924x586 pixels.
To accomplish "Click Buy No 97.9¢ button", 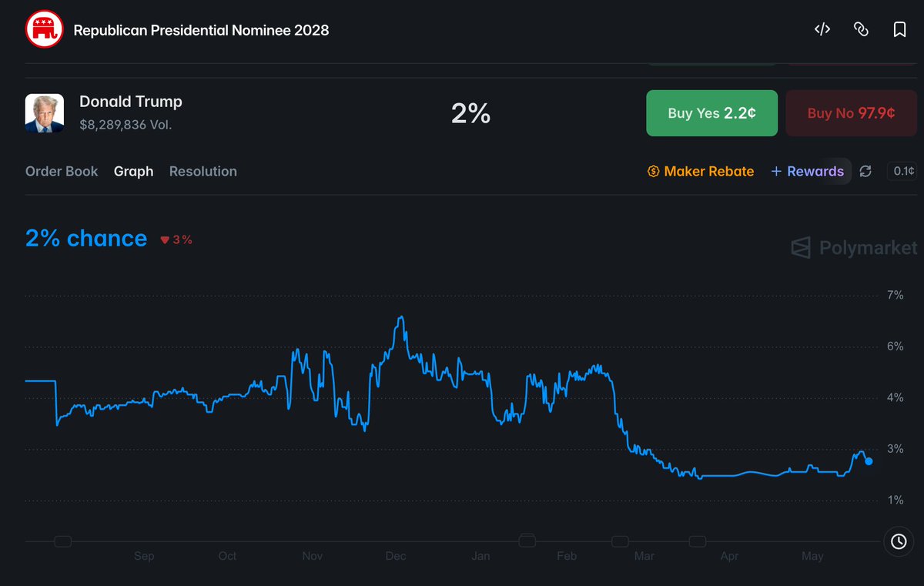I will coord(851,113).
